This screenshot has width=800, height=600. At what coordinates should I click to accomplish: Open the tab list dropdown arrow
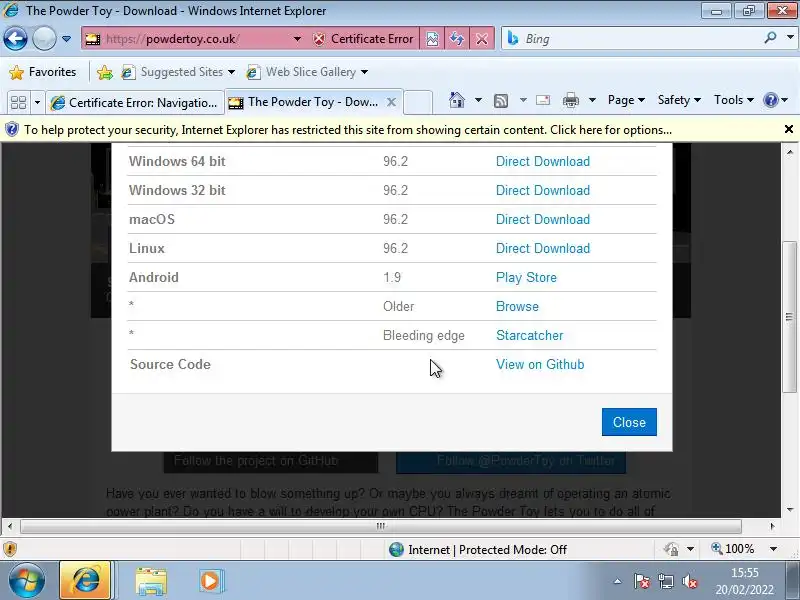37,103
